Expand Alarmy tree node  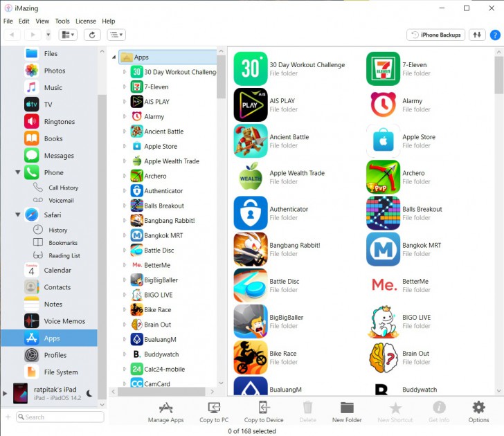[x=125, y=116]
